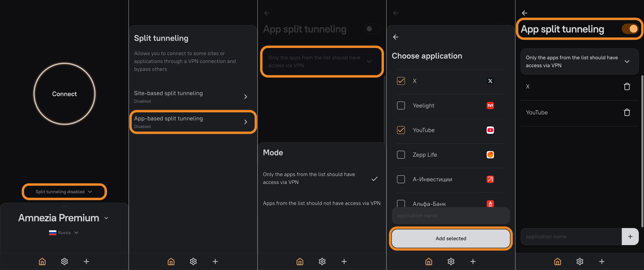Uncheck the YouTube checkbox
Screen dimensions: 644x270
[x=401, y=130]
